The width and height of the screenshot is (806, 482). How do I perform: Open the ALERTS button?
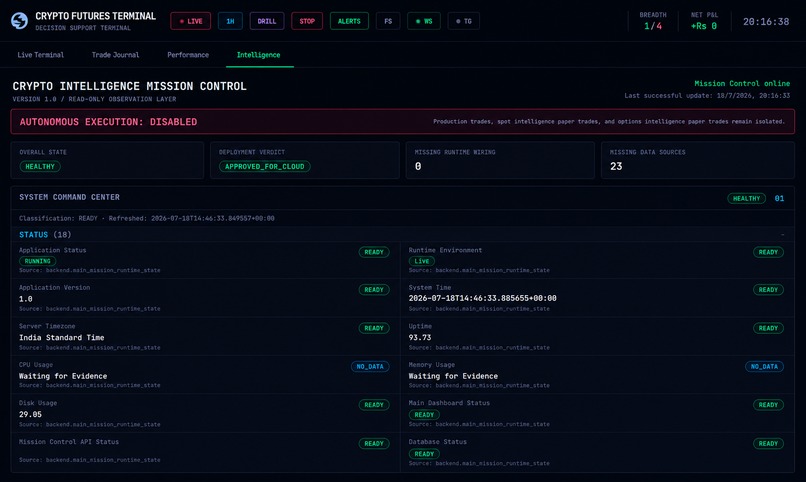point(349,21)
